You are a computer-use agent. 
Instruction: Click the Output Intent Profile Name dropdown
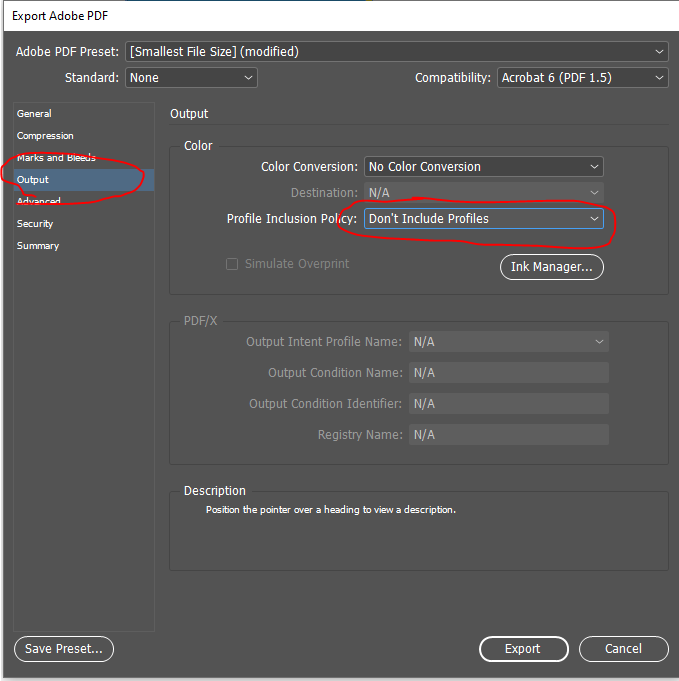pos(509,342)
